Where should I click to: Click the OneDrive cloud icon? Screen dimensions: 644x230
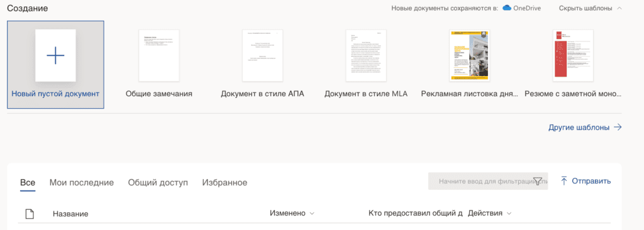point(507,8)
